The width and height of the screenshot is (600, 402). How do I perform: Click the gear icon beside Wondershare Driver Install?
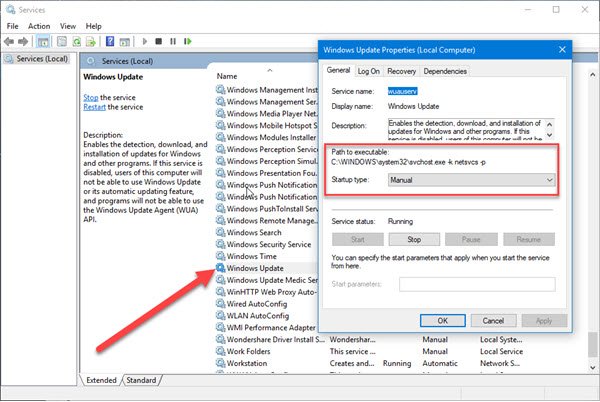220,339
